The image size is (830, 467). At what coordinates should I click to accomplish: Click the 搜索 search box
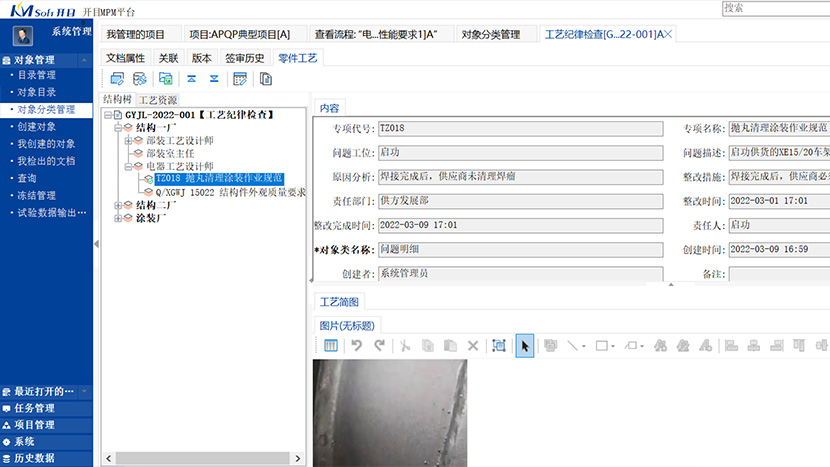tap(774, 8)
